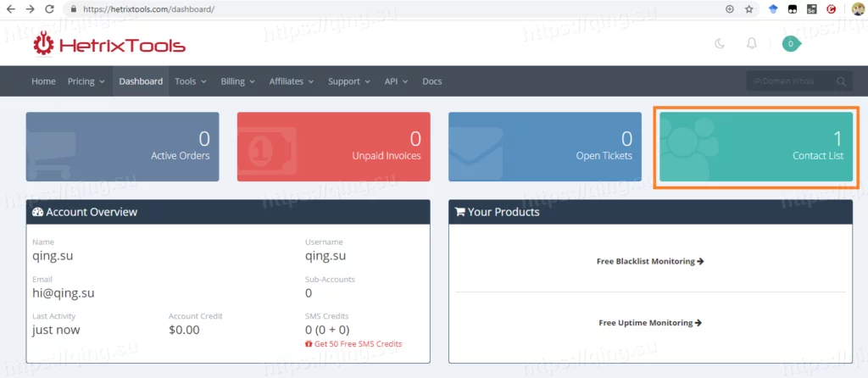The image size is (868, 378).
Task: Open the browser profile avatar
Action: tap(858, 8)
